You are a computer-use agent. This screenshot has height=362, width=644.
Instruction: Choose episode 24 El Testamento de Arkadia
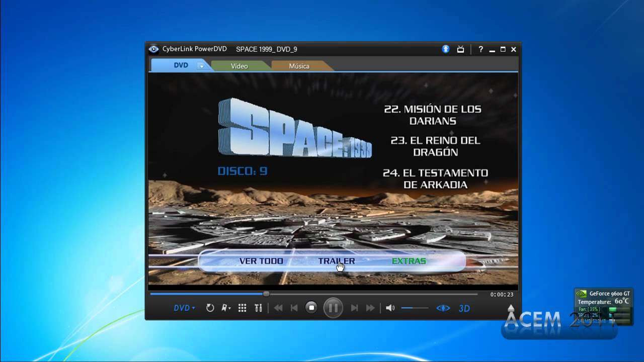(436, 178)
